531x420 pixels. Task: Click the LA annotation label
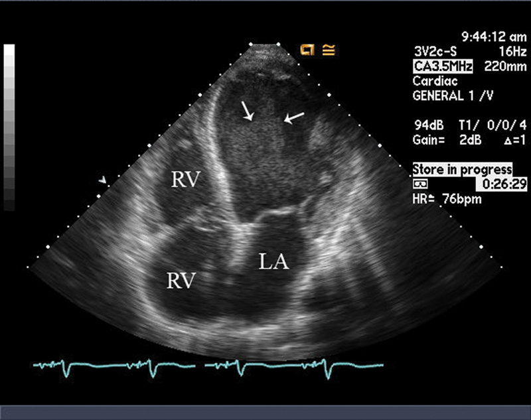click(274, 263)
